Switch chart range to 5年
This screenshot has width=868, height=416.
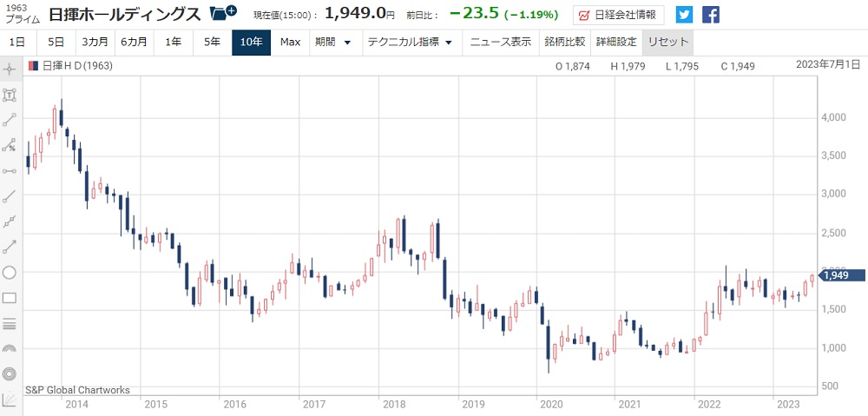(x=212, y=43)
